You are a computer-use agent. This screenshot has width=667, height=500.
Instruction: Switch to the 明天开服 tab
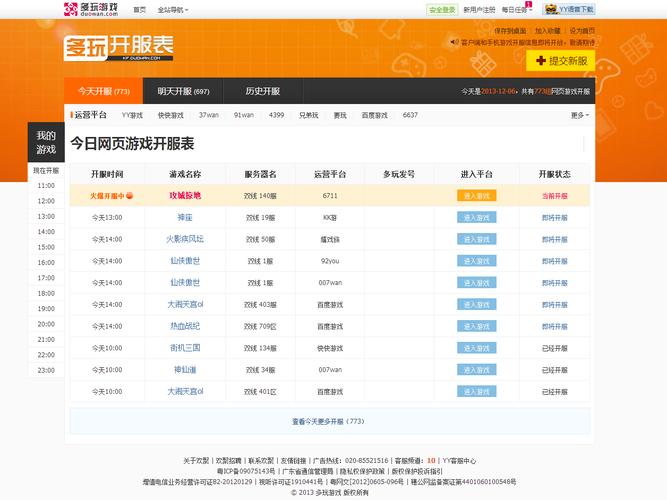[x=183, y=91]
